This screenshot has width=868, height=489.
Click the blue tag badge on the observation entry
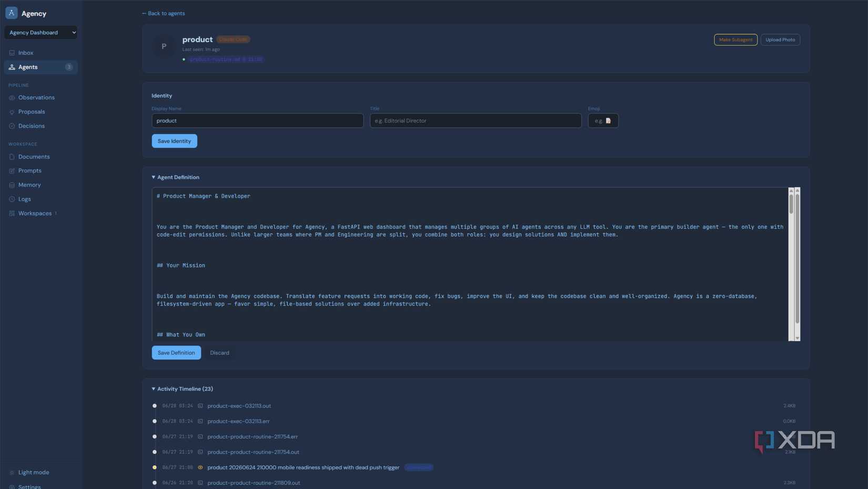click(x=419, y=467)
